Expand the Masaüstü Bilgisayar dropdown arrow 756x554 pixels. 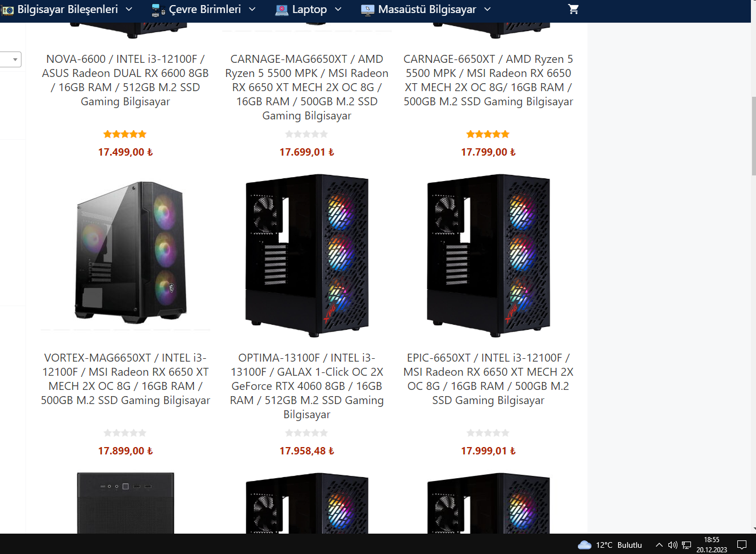[x=487, y=9]
